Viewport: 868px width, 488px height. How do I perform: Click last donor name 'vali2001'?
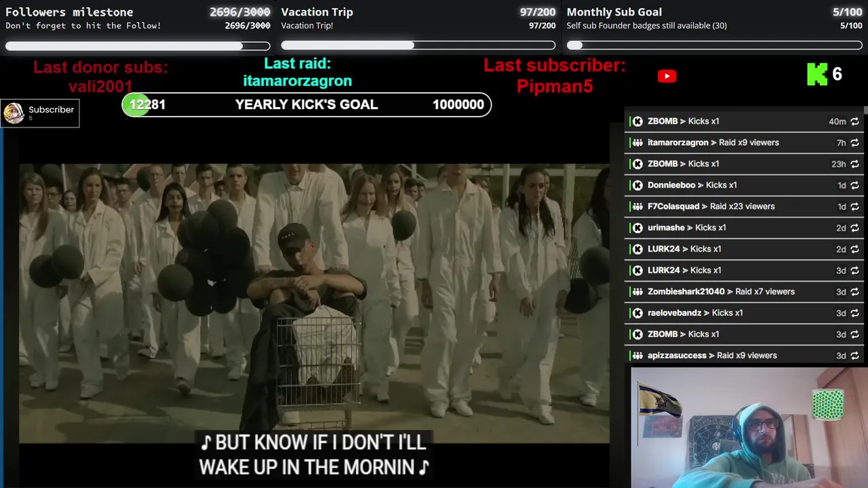point(100,86)
